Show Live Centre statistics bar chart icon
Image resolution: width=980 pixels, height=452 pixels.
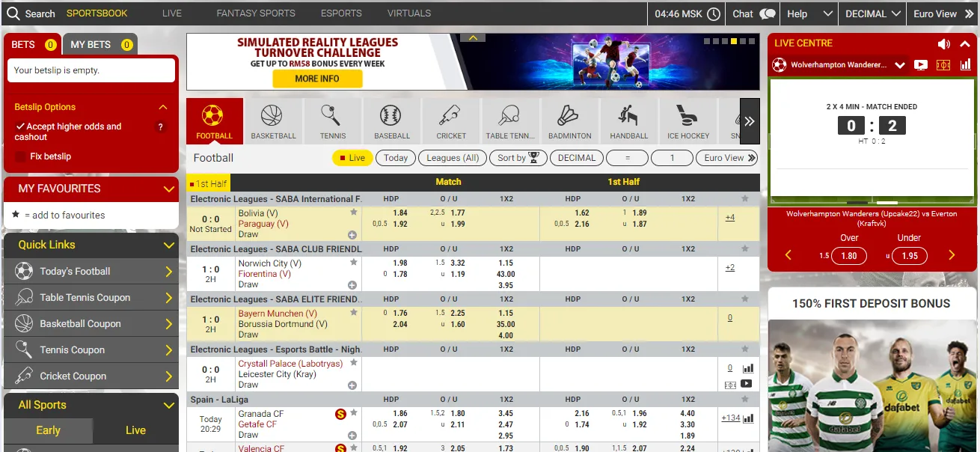tap(966, 65)
